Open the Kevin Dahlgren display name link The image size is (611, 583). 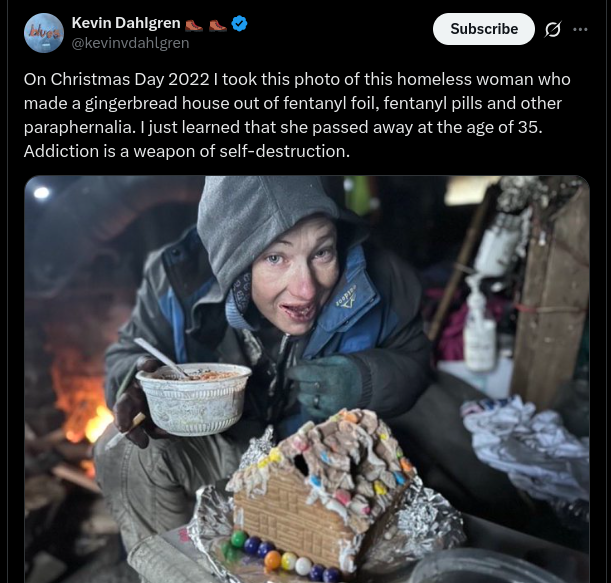pos(126,23)
